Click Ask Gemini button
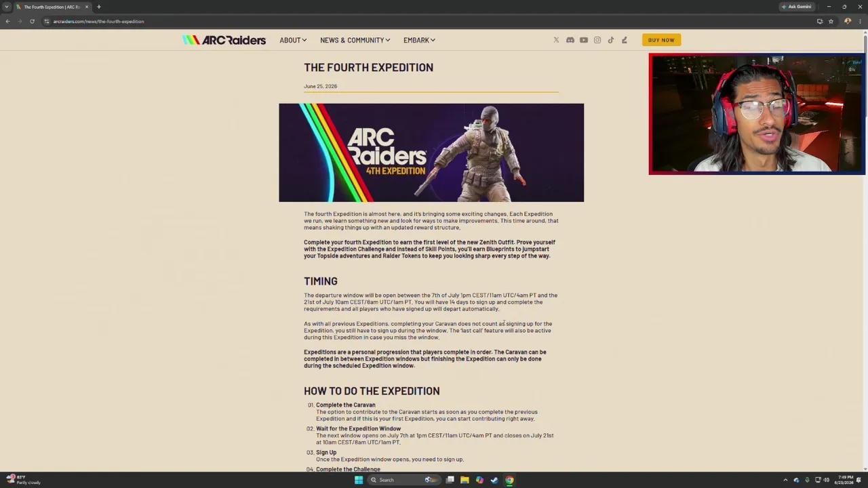This screenshot has height=488, width=868. point(797,7)
